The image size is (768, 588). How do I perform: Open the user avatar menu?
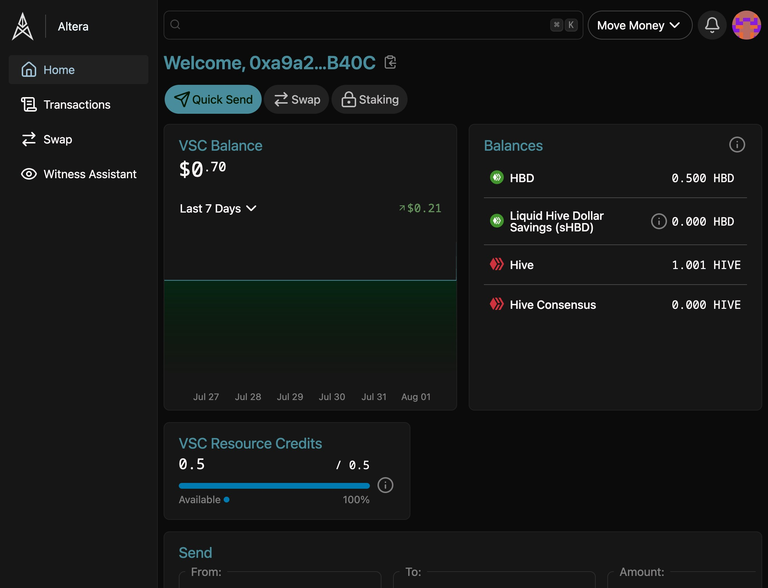click(746, 25)
